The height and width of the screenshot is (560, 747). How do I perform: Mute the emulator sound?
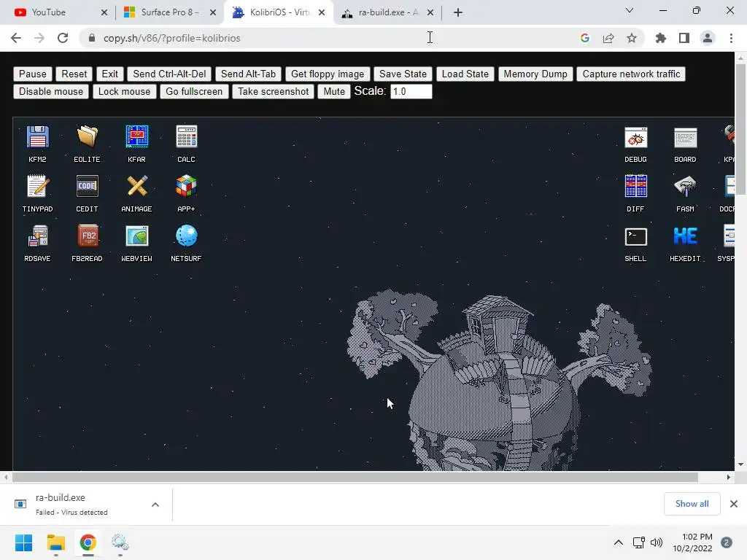click(334, 91)
